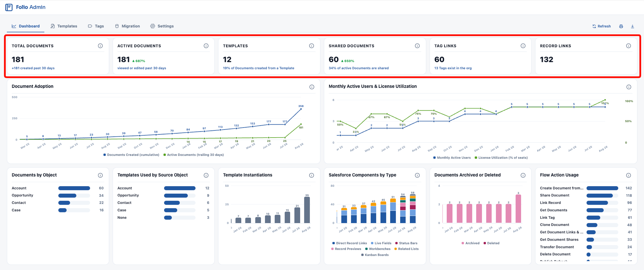Toggle Active Documents (trailing 30 days) legend
This screenshot has height=270, width=644.
[x=194, y=155]
